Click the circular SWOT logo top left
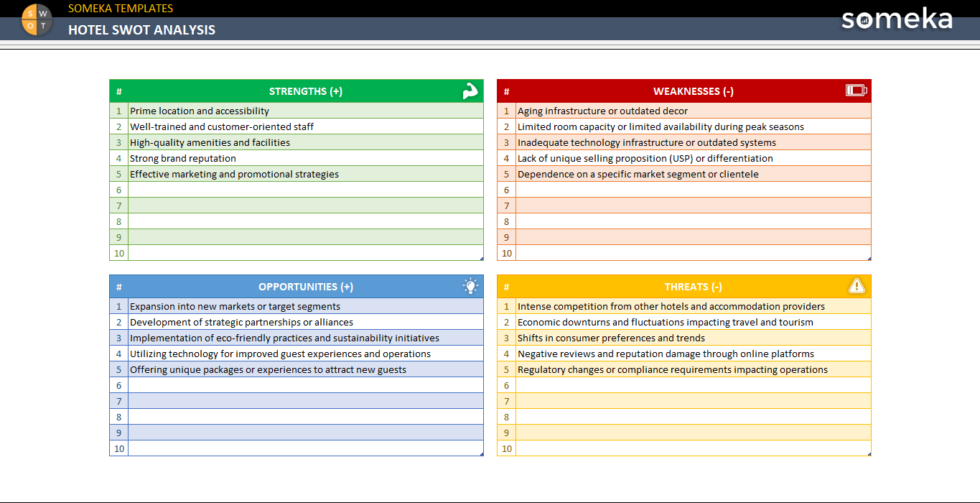Image resolution: width=980 pixels, height=503 pixels. click(36, 19)
